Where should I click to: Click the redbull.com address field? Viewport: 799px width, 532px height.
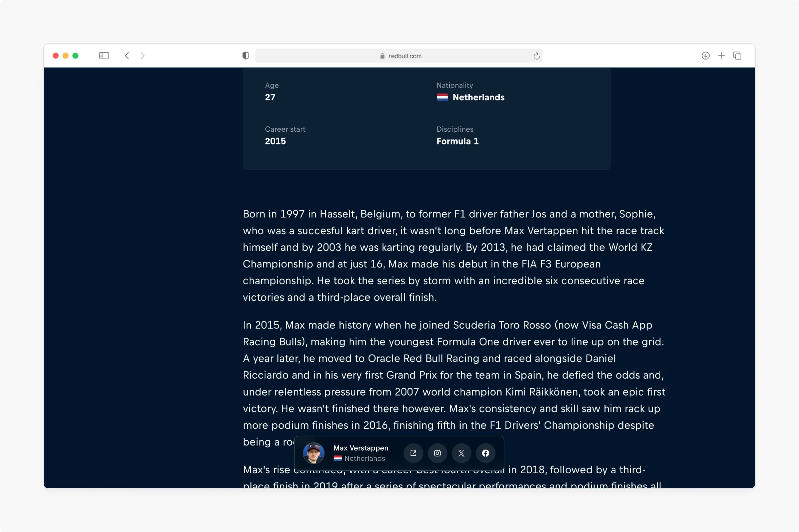pos(399,56)
